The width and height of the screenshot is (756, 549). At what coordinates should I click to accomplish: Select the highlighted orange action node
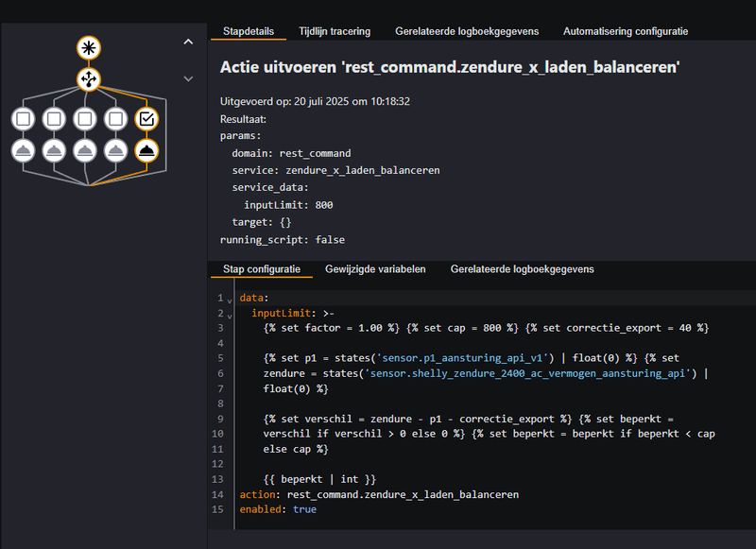(146, 149)
